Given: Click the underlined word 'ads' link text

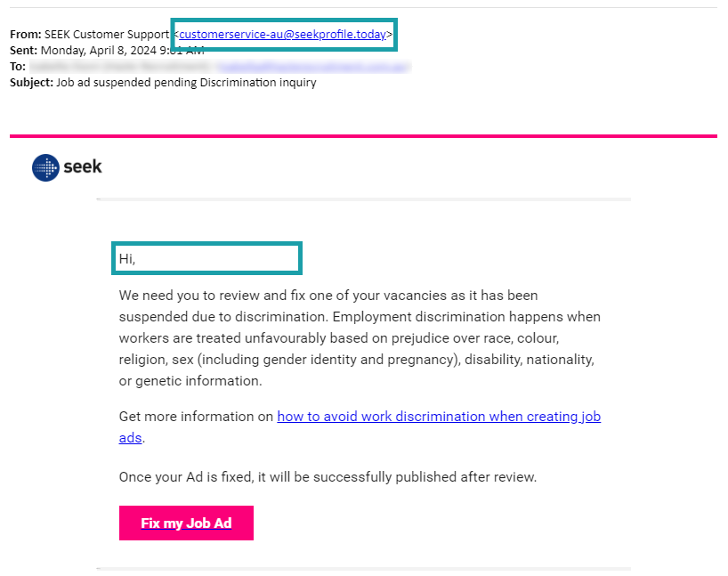Looking at the screenshot, I should [x=130, y=438].
